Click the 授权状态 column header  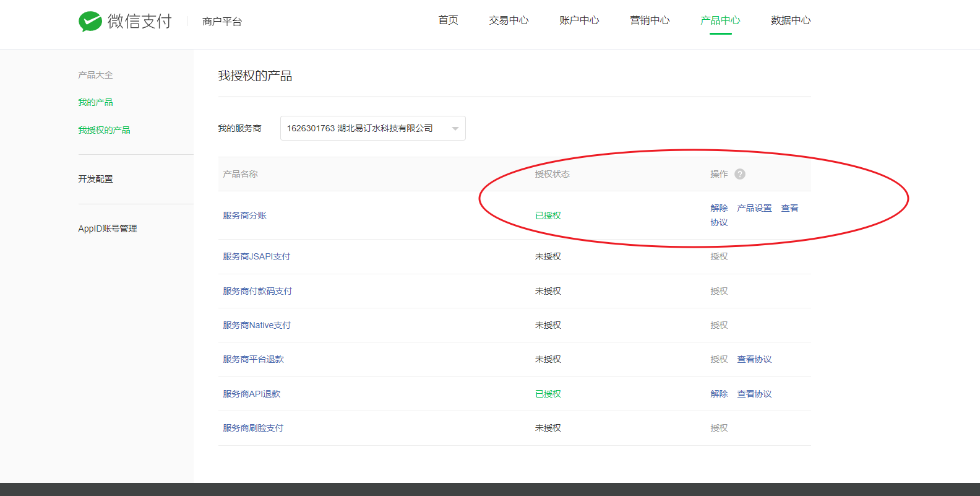click(x=552, y=174)
